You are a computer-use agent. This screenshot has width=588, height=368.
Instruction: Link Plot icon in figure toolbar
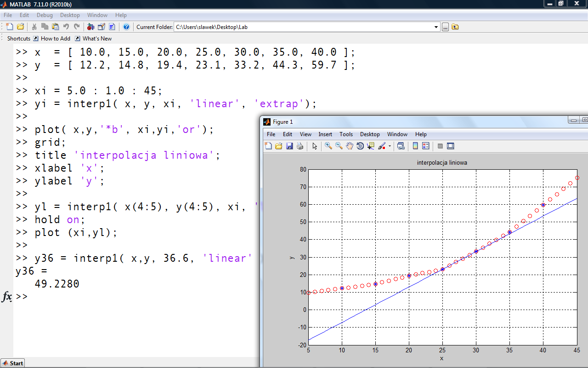coord(401,146)
